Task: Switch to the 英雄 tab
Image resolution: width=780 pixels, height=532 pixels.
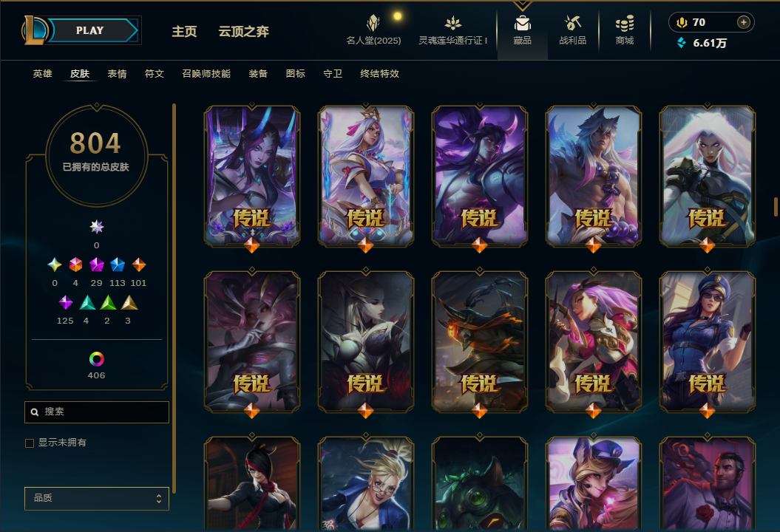Action: [x=42, y=74]
